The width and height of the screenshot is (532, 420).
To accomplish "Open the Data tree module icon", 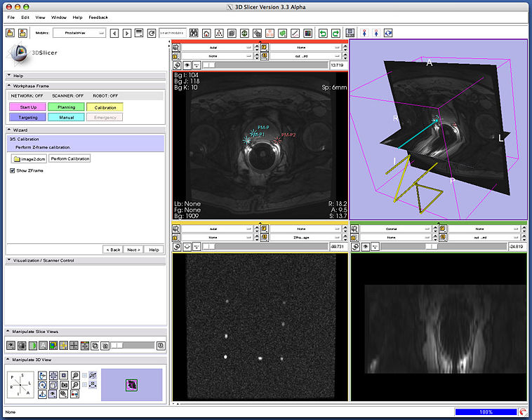I will 219,33.
